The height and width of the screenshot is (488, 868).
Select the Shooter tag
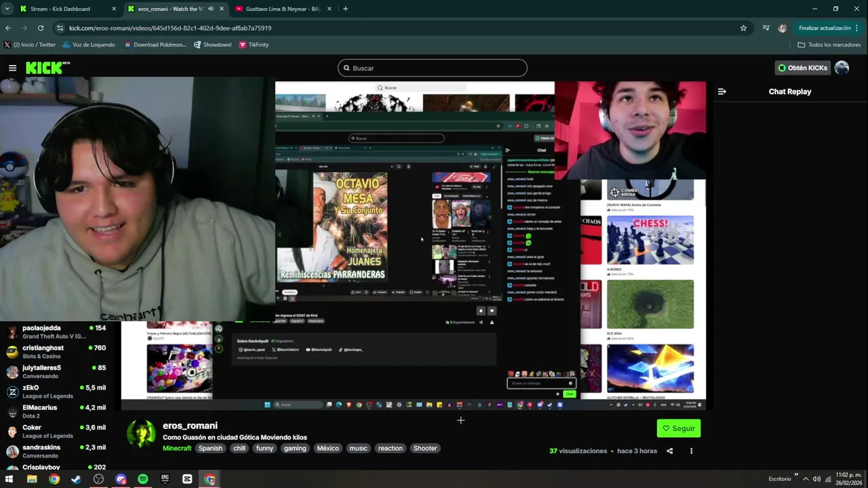[425, 448]
